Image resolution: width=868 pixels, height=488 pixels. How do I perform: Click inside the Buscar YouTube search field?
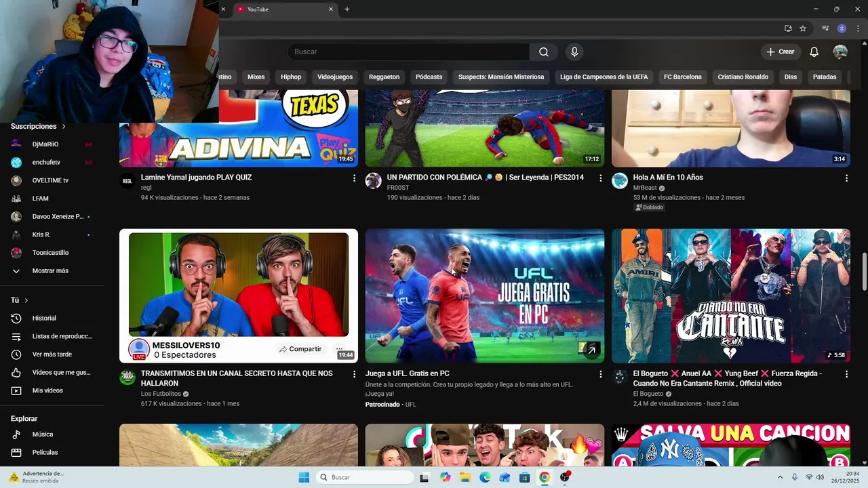(x=409, y=52)
